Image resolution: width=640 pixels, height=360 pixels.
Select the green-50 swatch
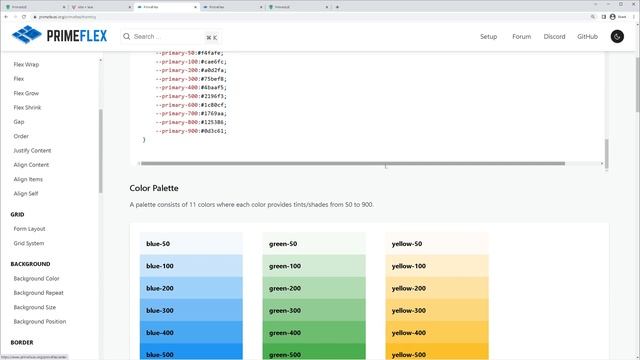[314, 243]
